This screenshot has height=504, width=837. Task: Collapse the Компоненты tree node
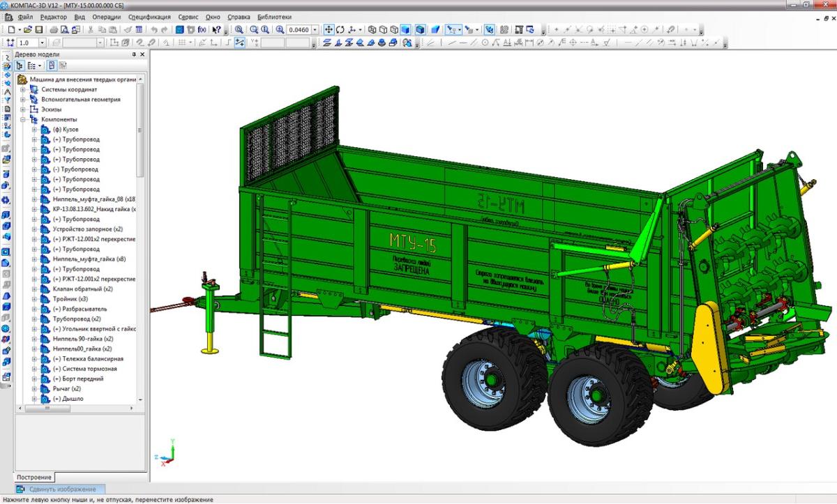(23, 119)
